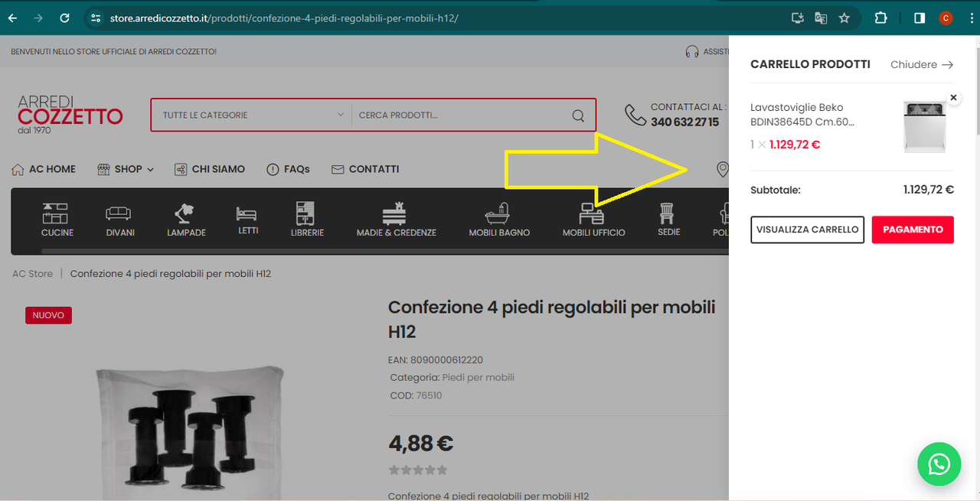Click the COD: 76510 text
980x501 pixels.
tap(416, 395)
